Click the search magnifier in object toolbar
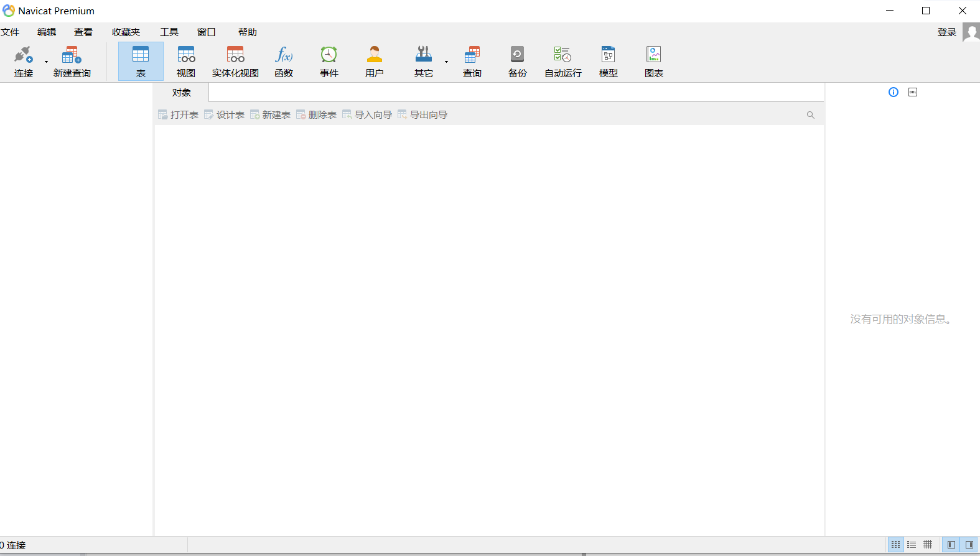Viewport: 980px width, 556px height. pos(810,114)
